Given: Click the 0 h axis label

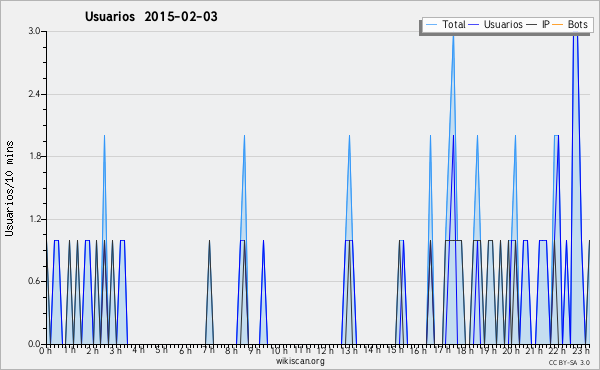Looking at the screenshot, I should pos(46,350).
